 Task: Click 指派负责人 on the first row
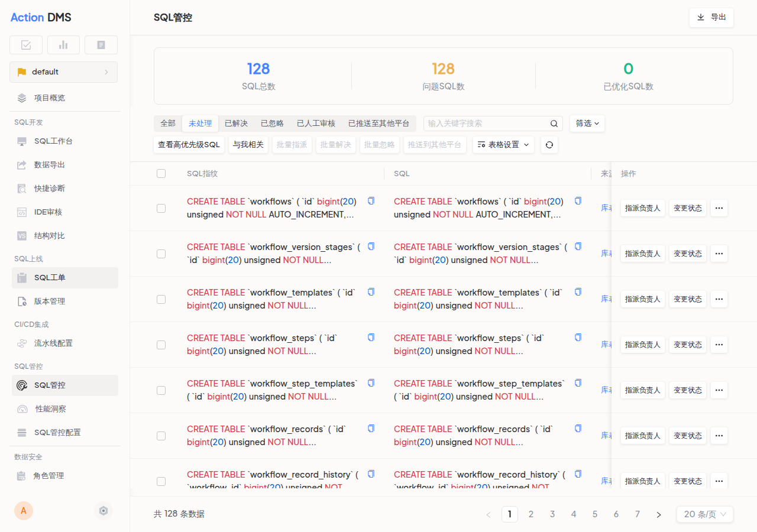tap(642, 208)
